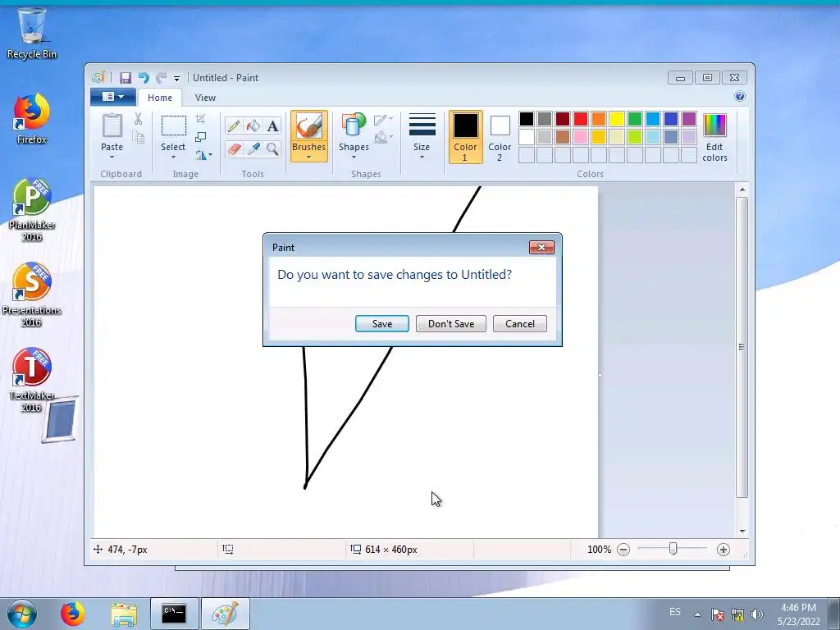Viewport: 840px width, 630px height.
Task: Open Customize Quick Access Toolbar arrow
Action: [x=177, y=79]
